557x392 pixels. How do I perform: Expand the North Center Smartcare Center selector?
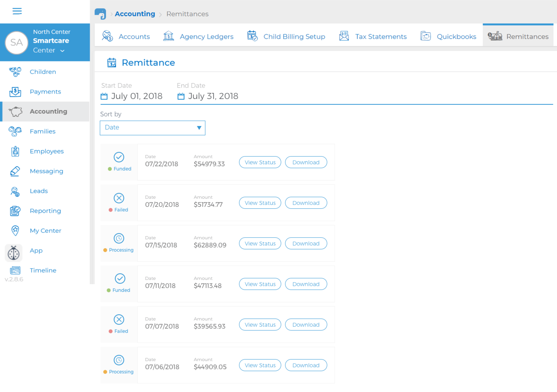(62, 51)
